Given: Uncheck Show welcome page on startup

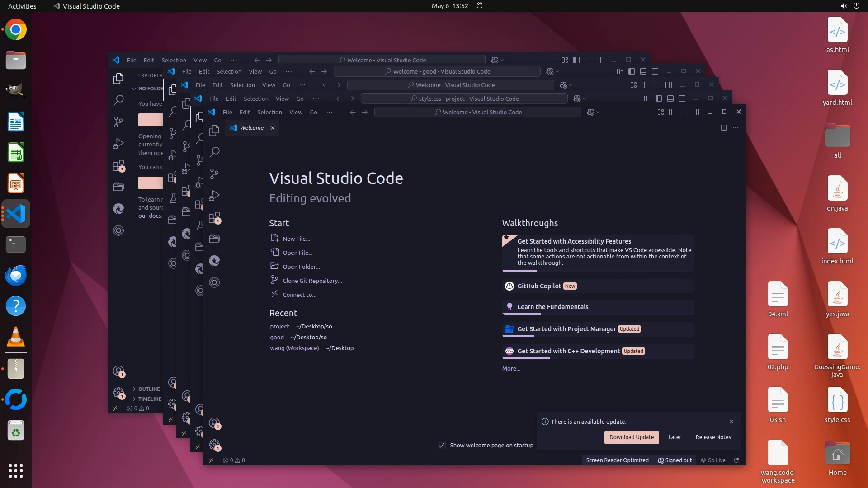Looking at the screenshot, I should [x=442, y=445].
